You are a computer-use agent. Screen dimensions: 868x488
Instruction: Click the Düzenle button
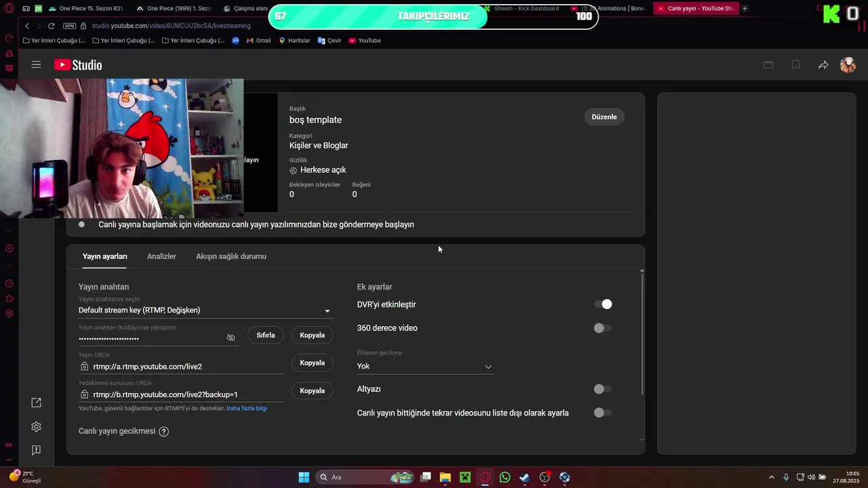click(x=604, y=117)
